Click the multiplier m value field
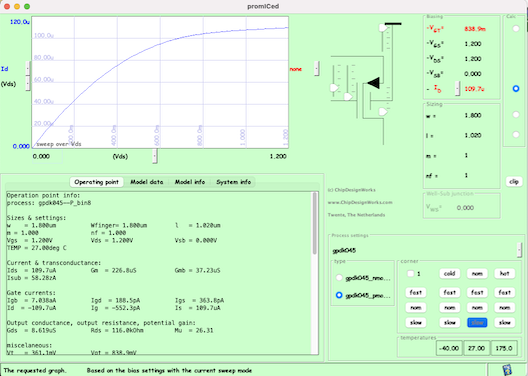This screenshot has height=376, width=528. [x=467, y=155]
